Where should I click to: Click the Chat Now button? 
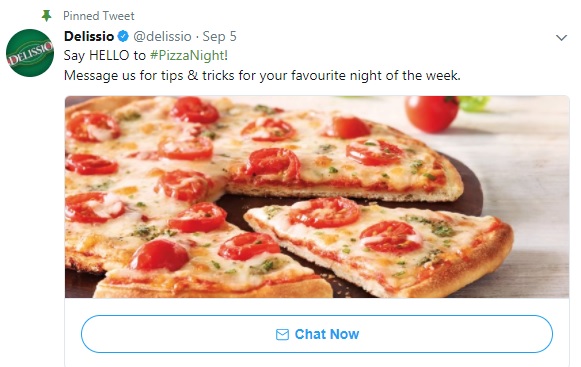tap(317, 334)
